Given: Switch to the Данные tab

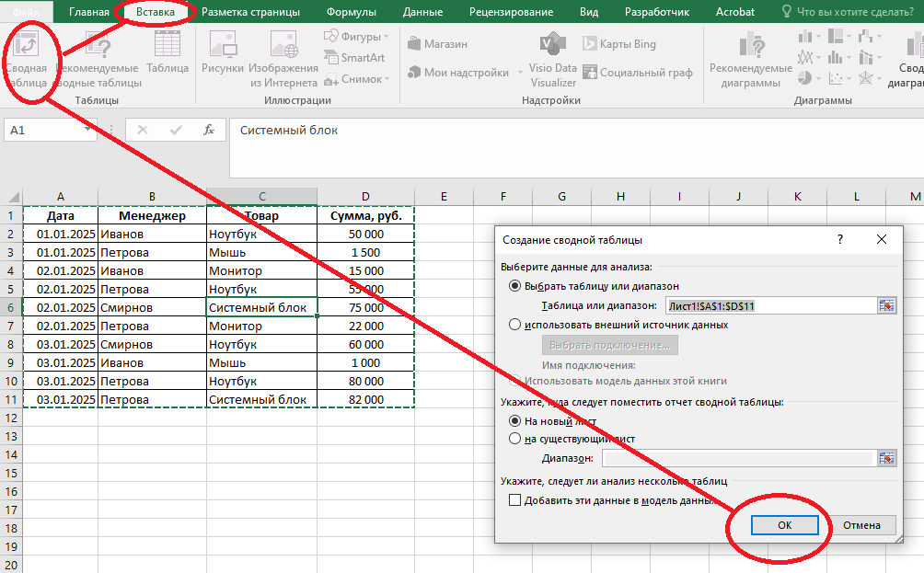Looking at the screenshot, I should tap(422, 12).
